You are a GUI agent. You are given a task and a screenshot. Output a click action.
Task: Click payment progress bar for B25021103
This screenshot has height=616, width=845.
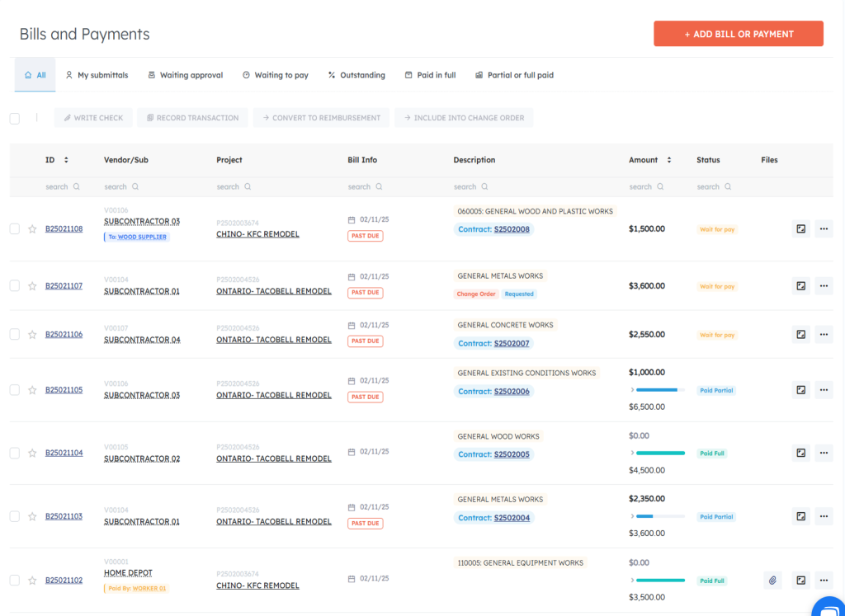[x=660, y=516]
